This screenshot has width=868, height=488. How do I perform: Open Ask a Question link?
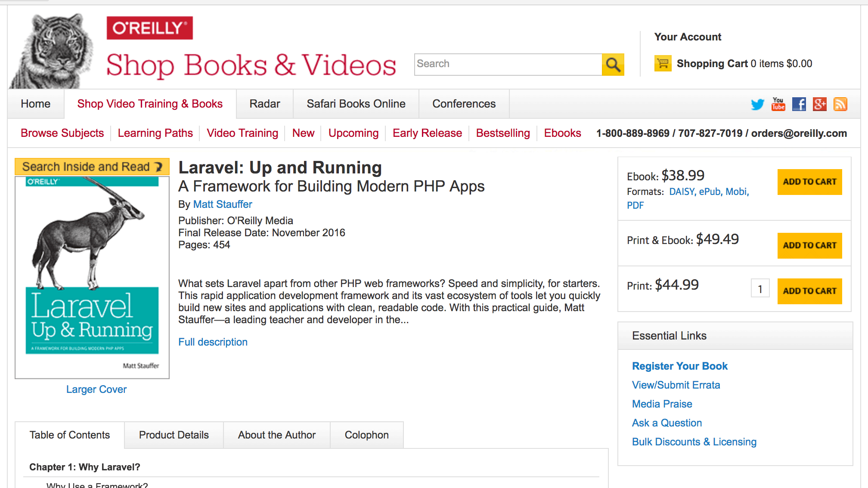(667, 423)
